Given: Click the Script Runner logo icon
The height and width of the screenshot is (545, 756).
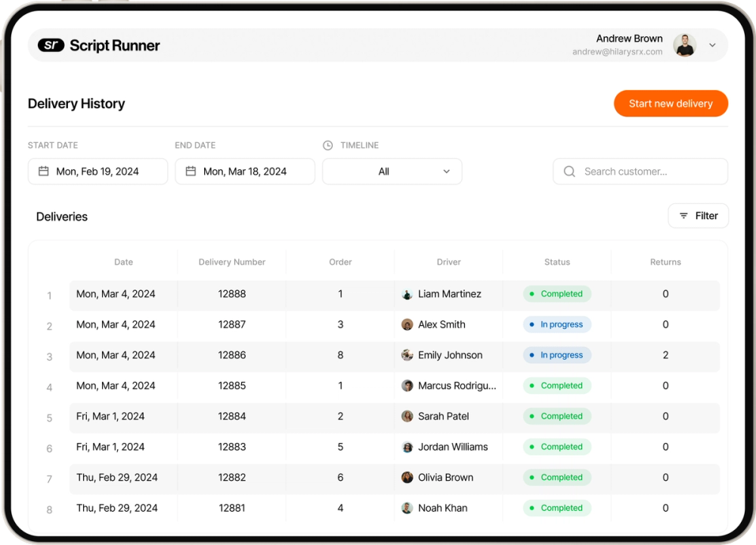Looking at the screenshot, I should (51, 45).
